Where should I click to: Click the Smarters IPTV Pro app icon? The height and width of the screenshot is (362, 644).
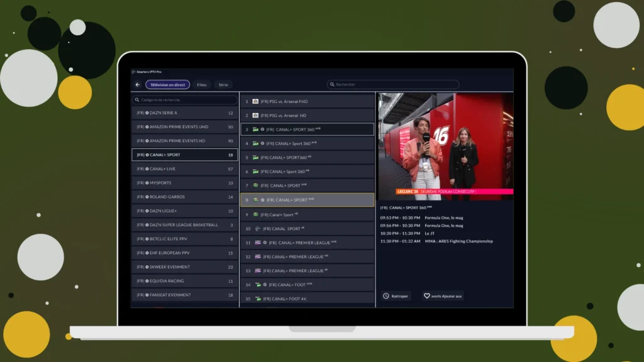pyautogui.click(x=134, y=72)
